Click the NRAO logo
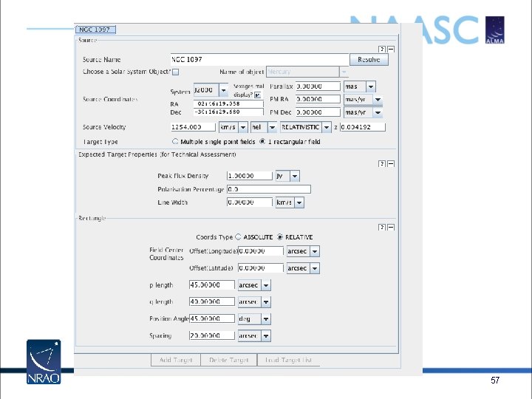 pos(44,361)
